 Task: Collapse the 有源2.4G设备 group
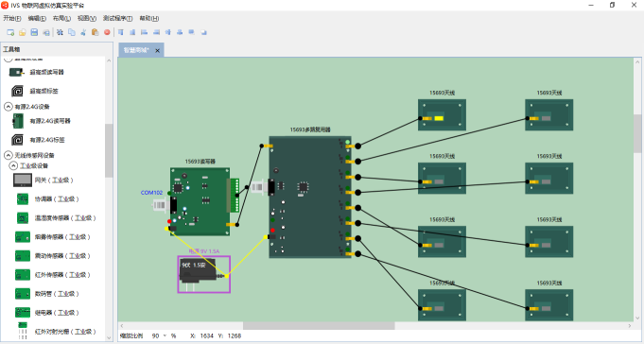(9, 107)
